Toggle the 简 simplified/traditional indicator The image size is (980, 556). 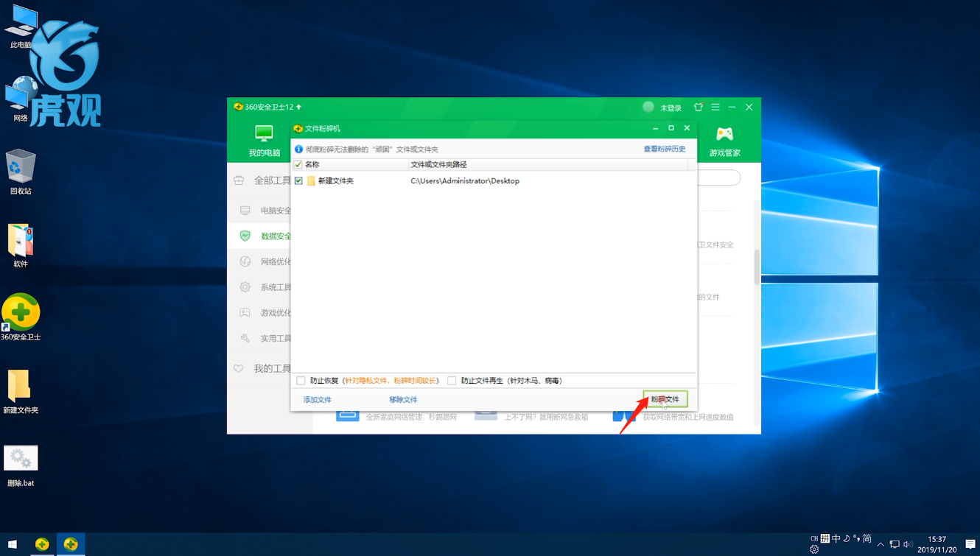click(867, 538)
